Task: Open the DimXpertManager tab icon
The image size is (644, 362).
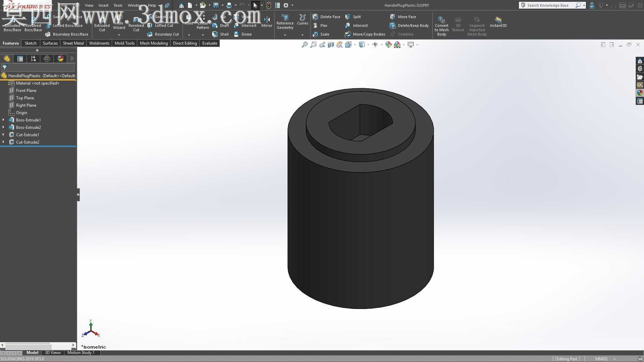Action: [47, 59]
